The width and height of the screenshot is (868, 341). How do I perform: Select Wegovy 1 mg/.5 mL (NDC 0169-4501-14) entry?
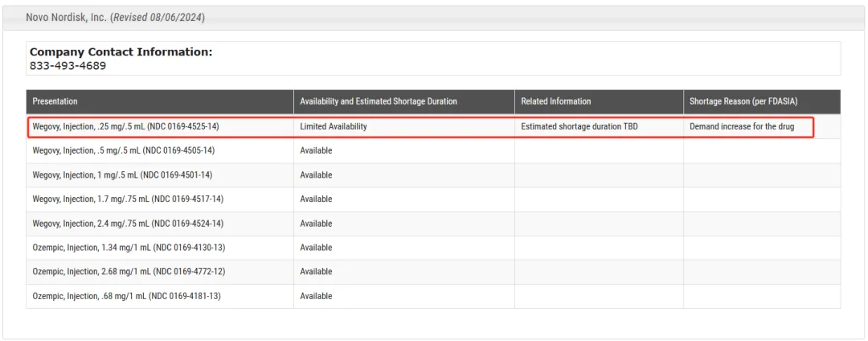(x=122, y=175)
